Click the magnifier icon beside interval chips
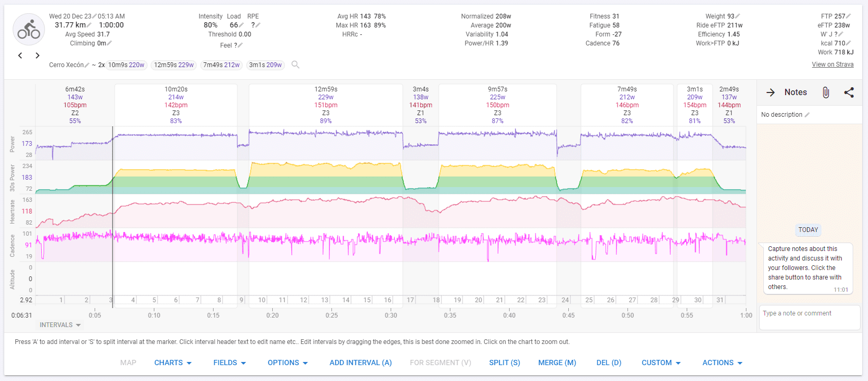 click(x=296, y=64)
